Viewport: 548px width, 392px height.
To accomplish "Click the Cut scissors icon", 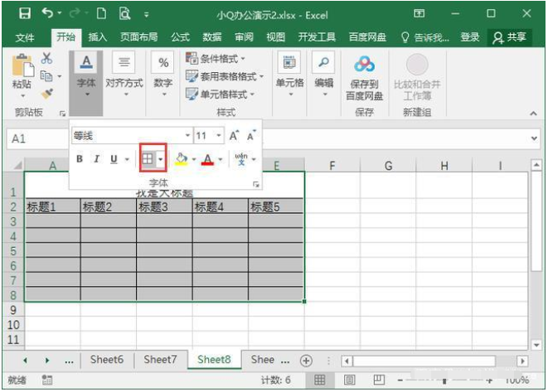I will (47, 58).
